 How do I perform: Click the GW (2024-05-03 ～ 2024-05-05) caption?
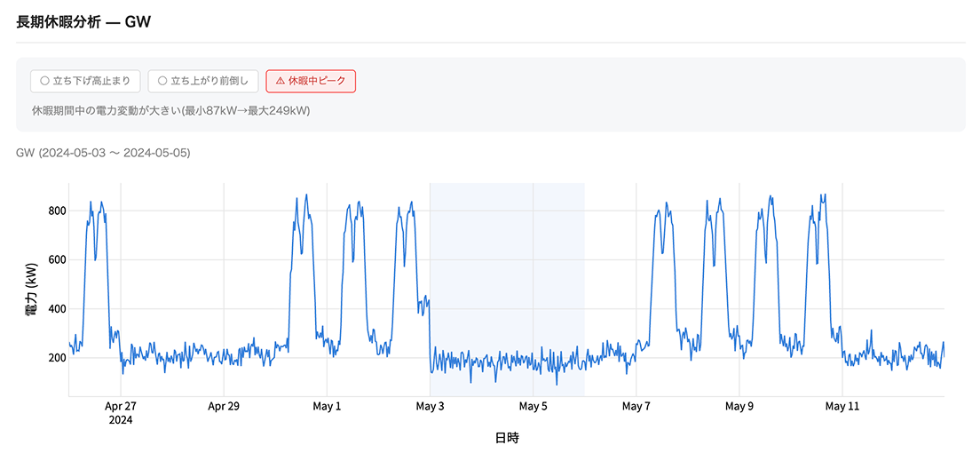(103, 154)
